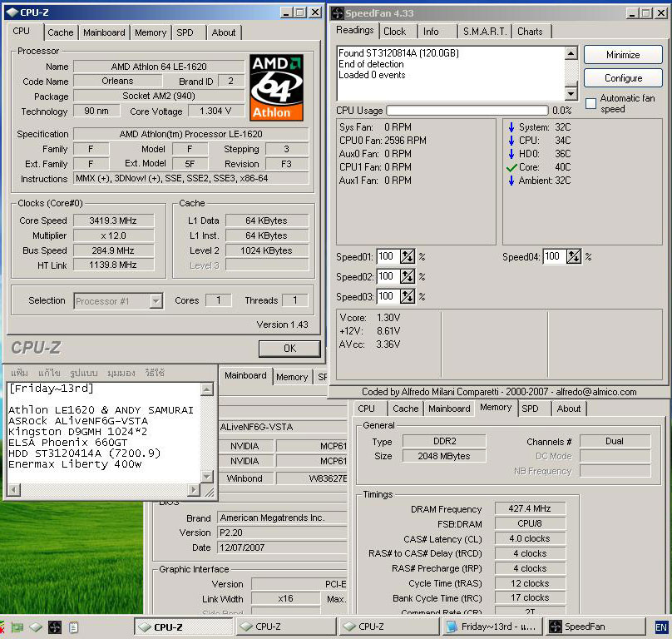The width and height of the screenshot is (672, 639).
Task: Switch to SpeedFan Clock tab
Action: pos(395,32)
